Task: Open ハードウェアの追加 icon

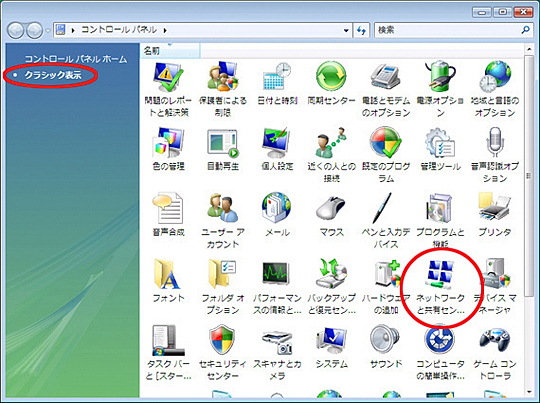Action: (387, 274)
